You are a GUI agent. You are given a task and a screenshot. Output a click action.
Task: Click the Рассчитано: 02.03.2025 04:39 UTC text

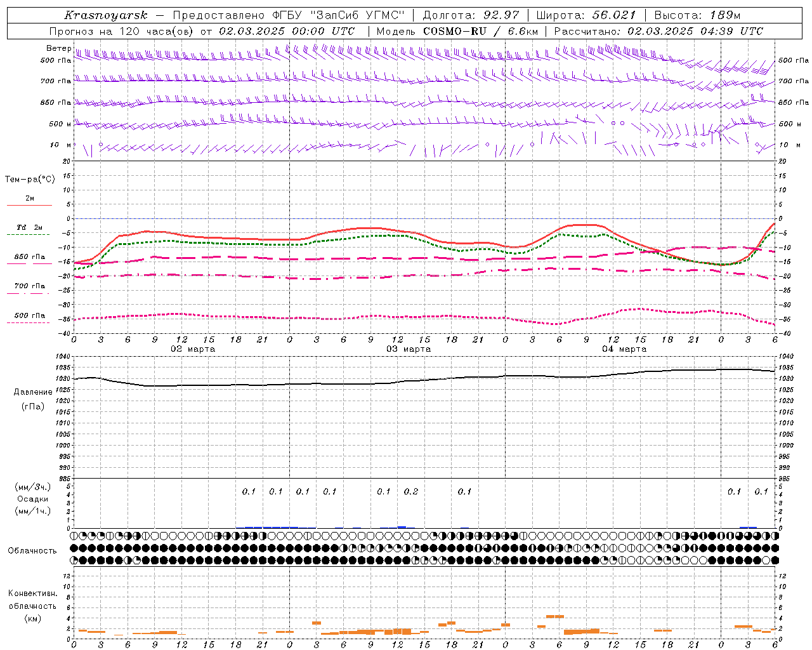click(x=658, y=31)
